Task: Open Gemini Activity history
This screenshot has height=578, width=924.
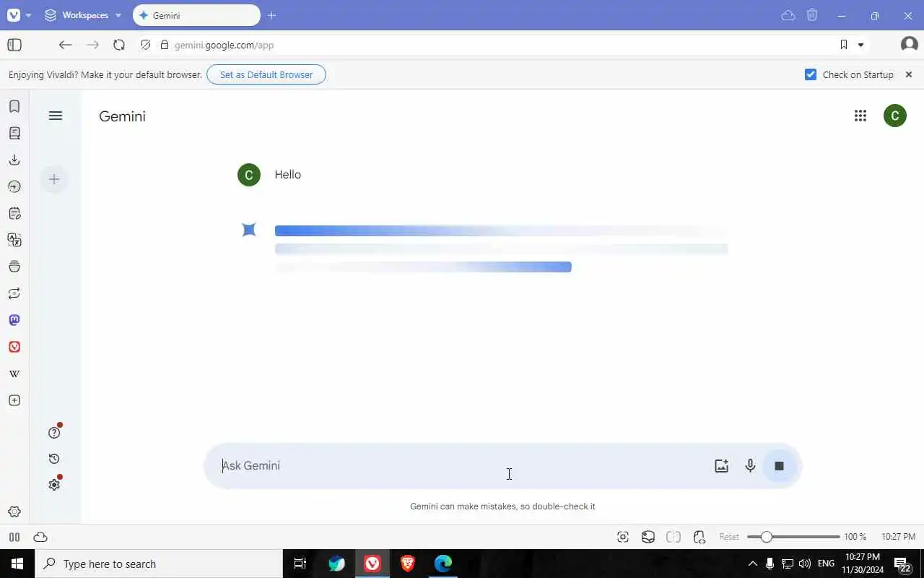Action: (x=54, y=459)
